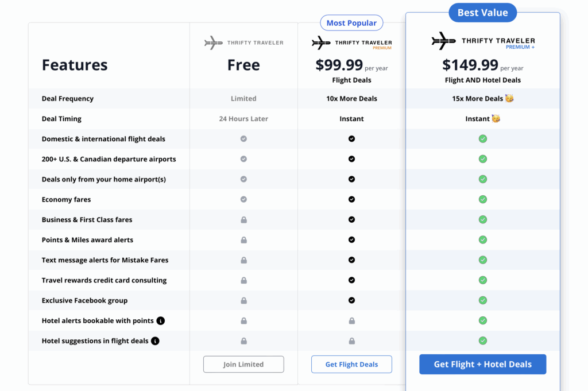Click Premium+ green check for Hotel suggestions in flight deals
The image size is (588, 391).
pos(483,341)
